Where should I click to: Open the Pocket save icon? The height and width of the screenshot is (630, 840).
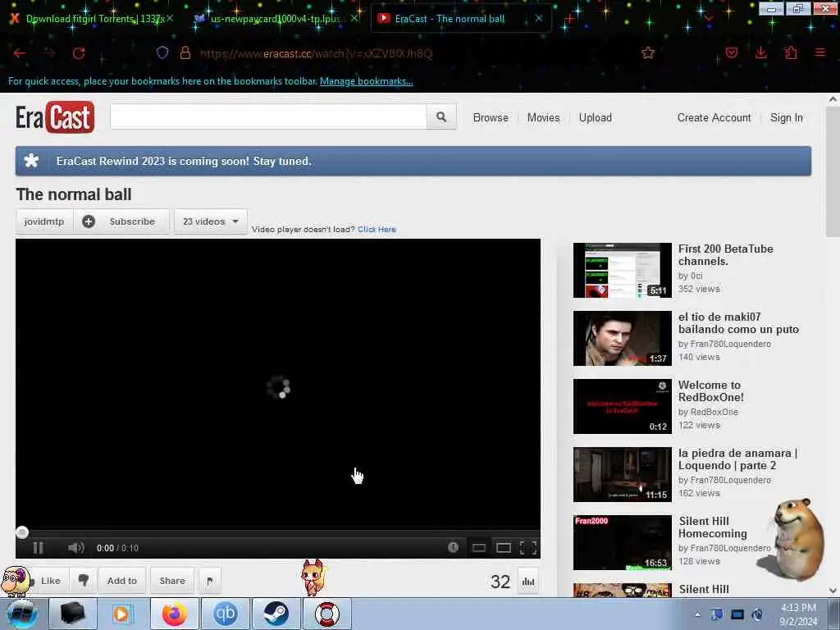(x=732, y=52)
